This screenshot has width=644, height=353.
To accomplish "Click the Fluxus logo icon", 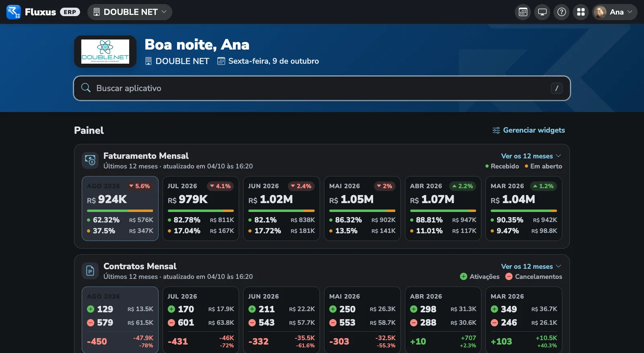I will [14, 12].
